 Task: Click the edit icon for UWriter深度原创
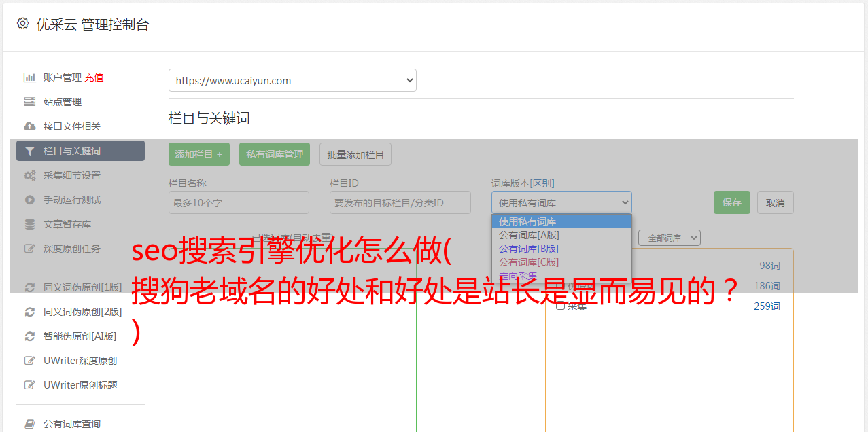[29, 361]
